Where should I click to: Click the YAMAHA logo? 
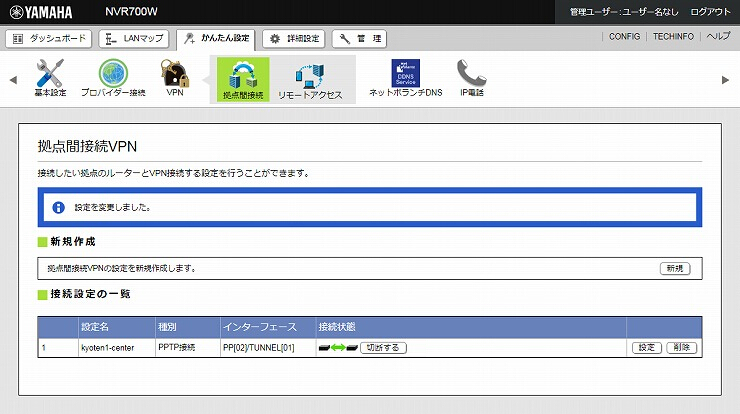(x=41, y=12)
